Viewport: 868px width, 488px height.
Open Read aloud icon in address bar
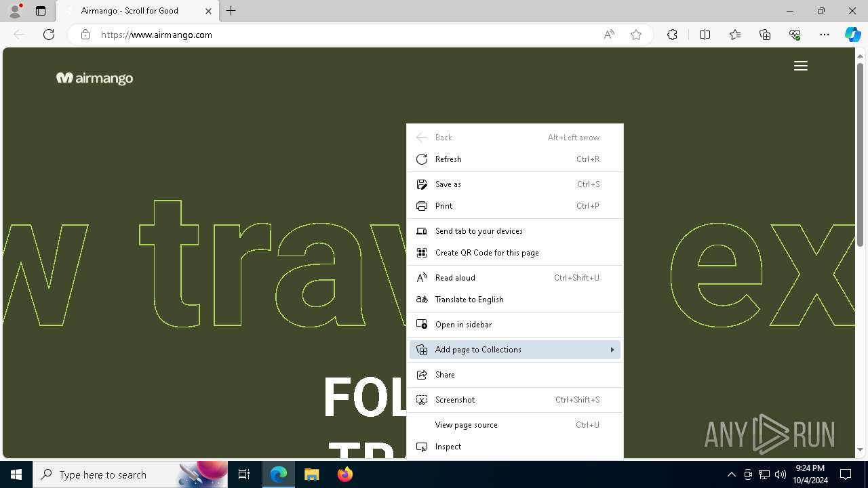(x=609, y=35)
